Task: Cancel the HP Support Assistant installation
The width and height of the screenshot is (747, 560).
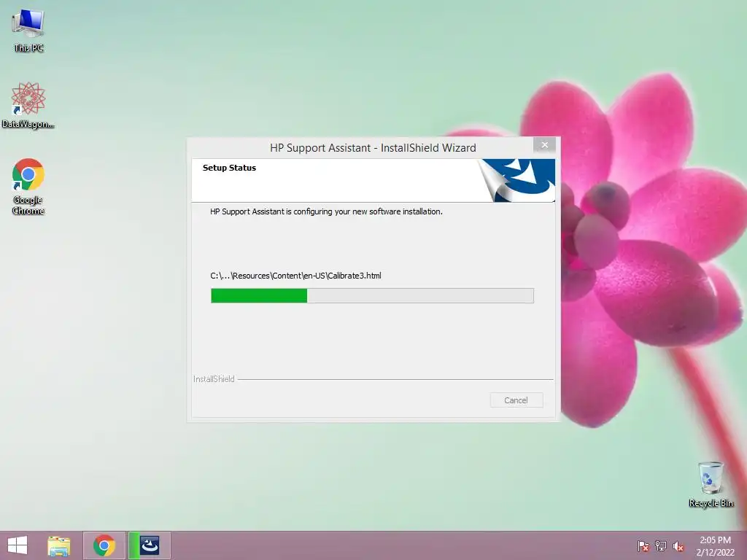Action: tap(516, 400)
